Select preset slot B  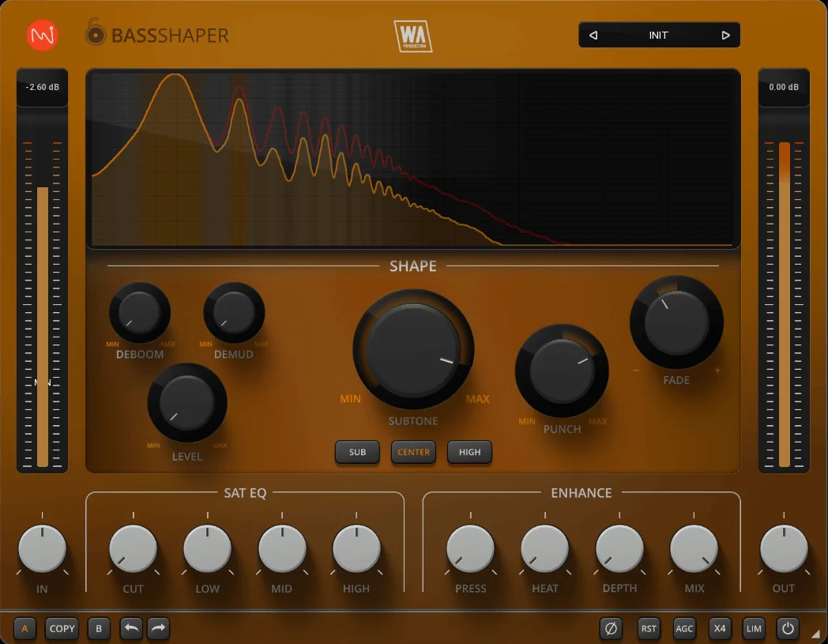[98, 628]
